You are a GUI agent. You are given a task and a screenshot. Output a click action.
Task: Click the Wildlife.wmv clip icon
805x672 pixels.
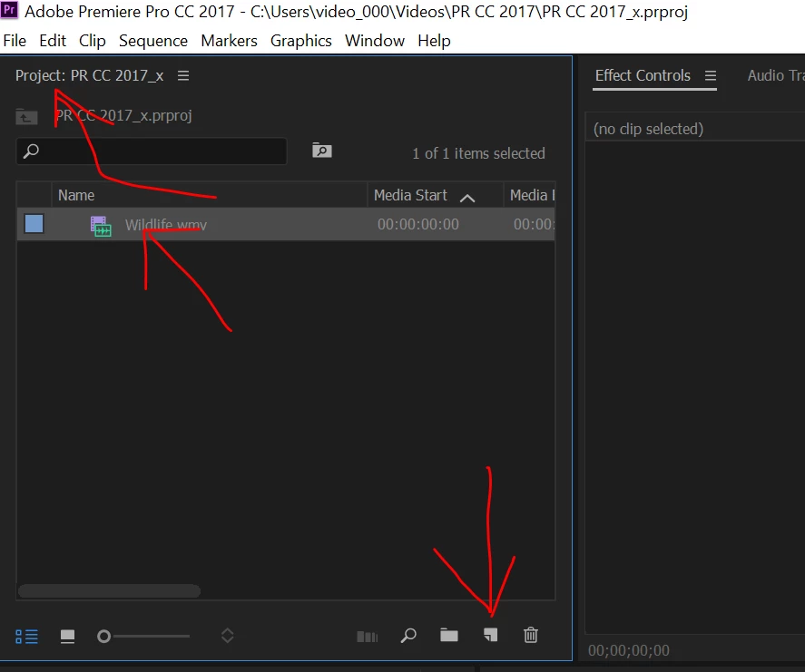(x=101, y=226)
